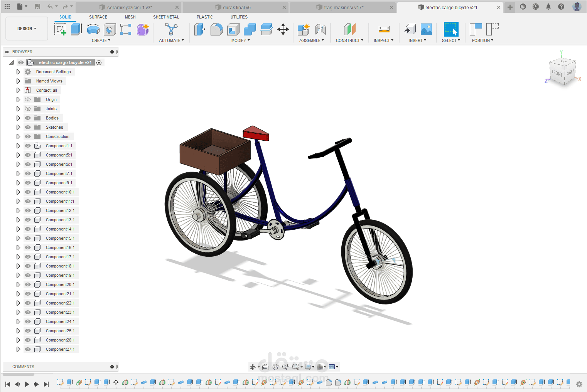Screen dimensions: 587x392
Task: Select the Pan hand tool
Action: coord(275,367)
